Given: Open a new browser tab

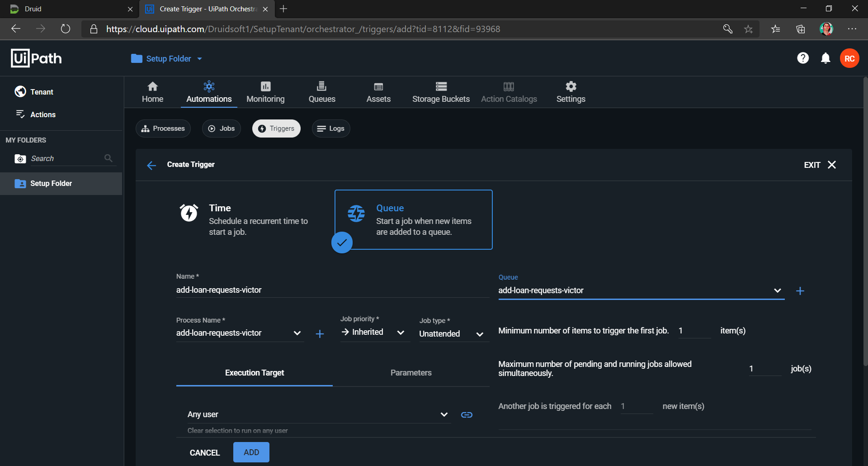Looking at the screenshot, I should point(283,9).
